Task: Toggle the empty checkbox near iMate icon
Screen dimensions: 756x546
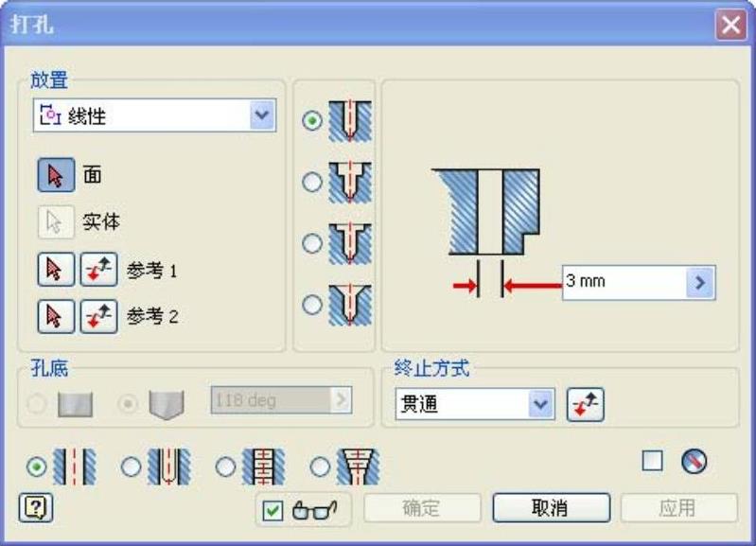Action: [x=652, y=461]
